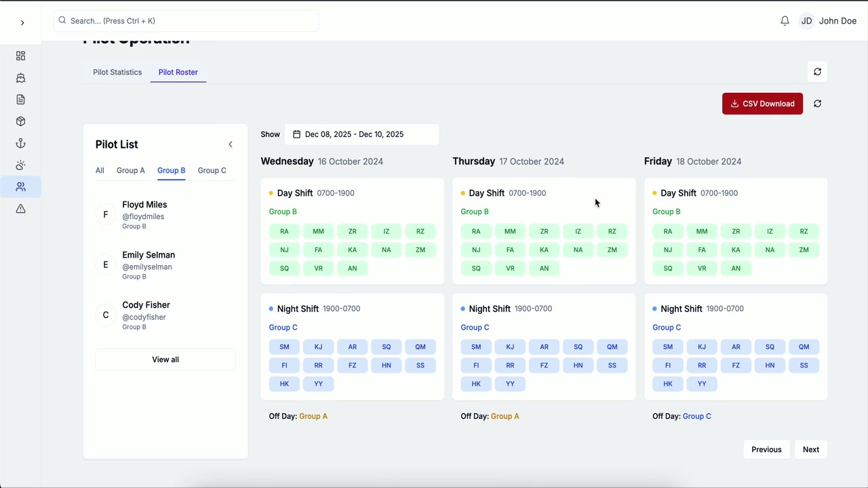Image resolution: width=868 pixels, height=488 pixels.
Task: Click the bordered refresh button above CSV Download
Action: point(817,72)
